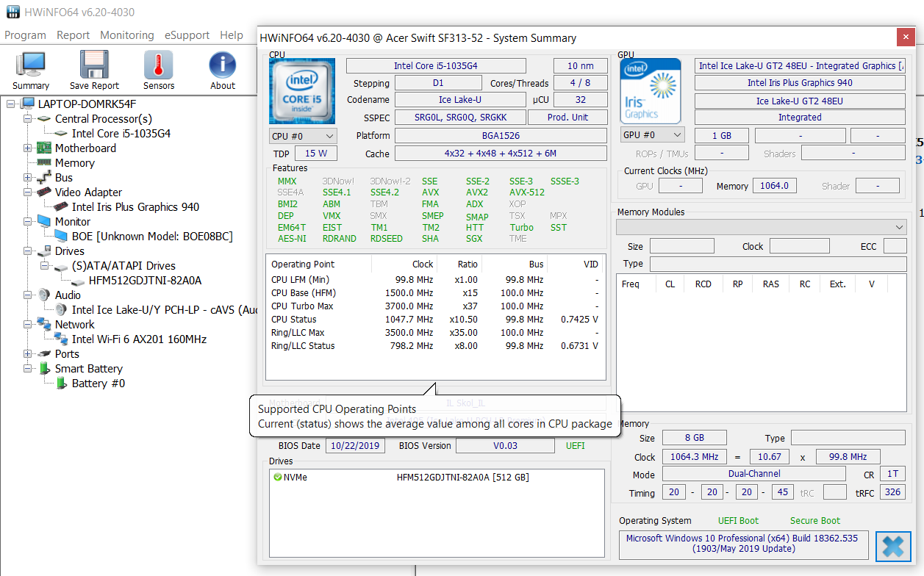Select BOE Unknown Model monitor entry
This screenshot has width=924, height=576.
point(152,236)
